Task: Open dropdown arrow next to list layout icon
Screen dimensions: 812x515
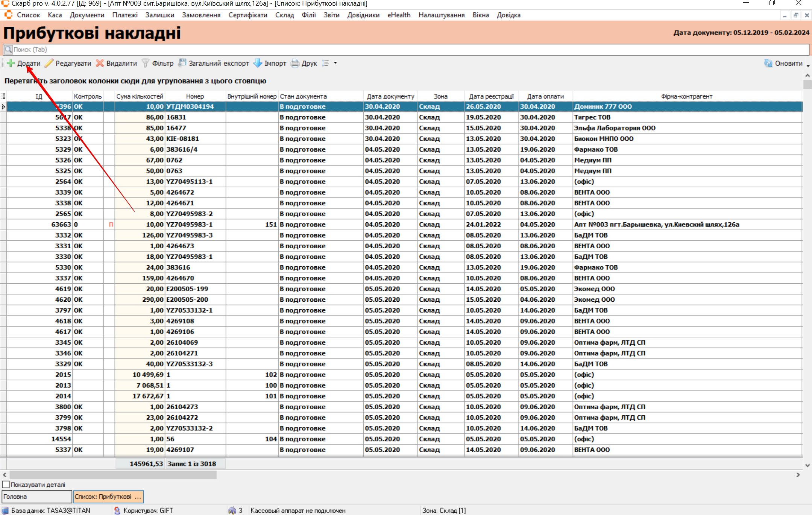Action: coord(335,63)
